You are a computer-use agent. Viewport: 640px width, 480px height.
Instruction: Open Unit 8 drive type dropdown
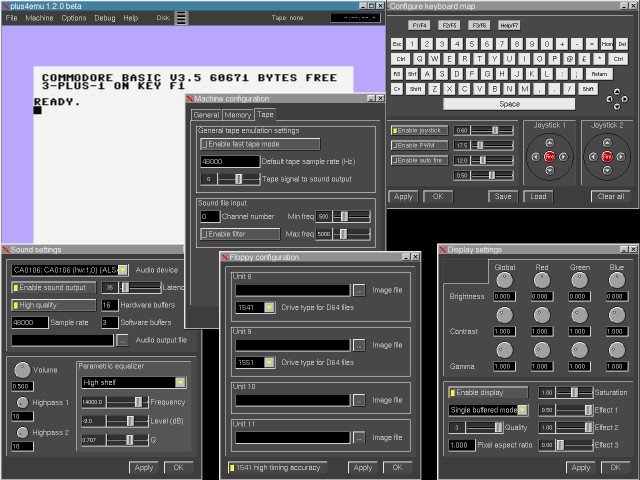(x=269, y=307)
